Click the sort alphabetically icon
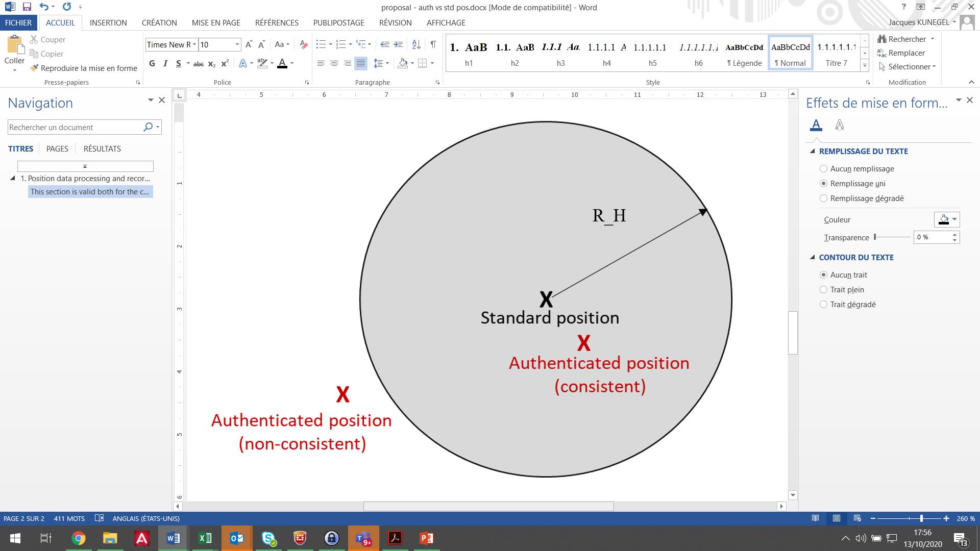This screenshot has width=980, height=551. click(x=416, y=44)
